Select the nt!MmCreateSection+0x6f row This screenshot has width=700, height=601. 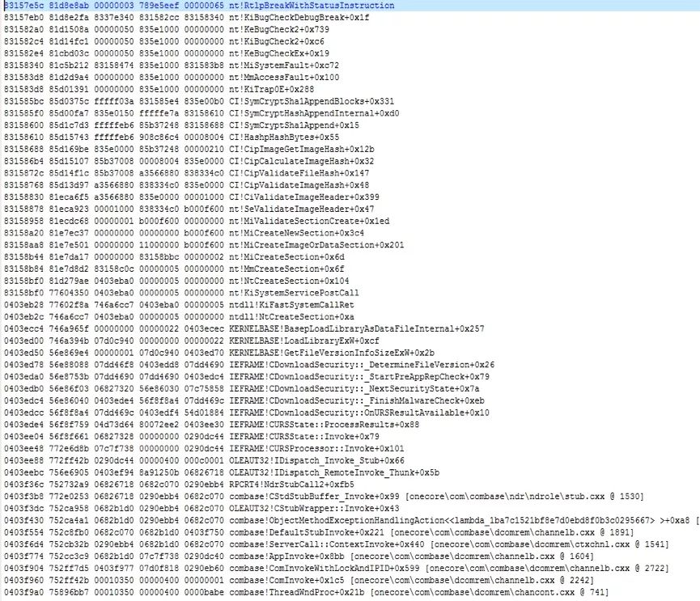[174, 269]
